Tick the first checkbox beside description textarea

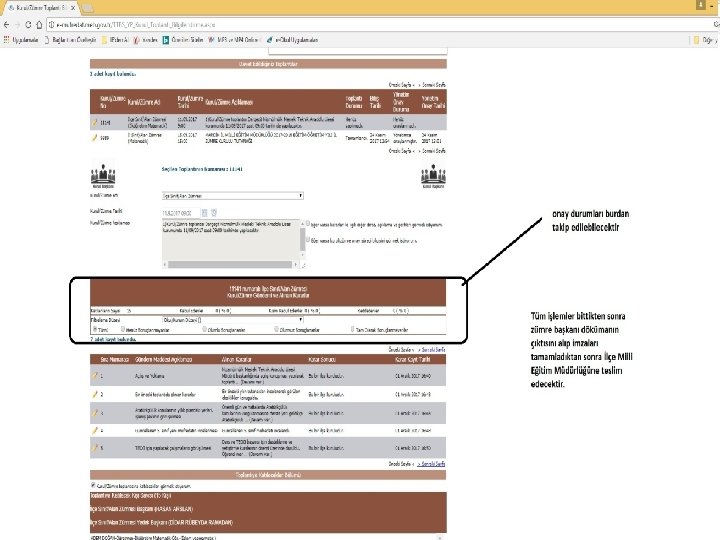308,224
